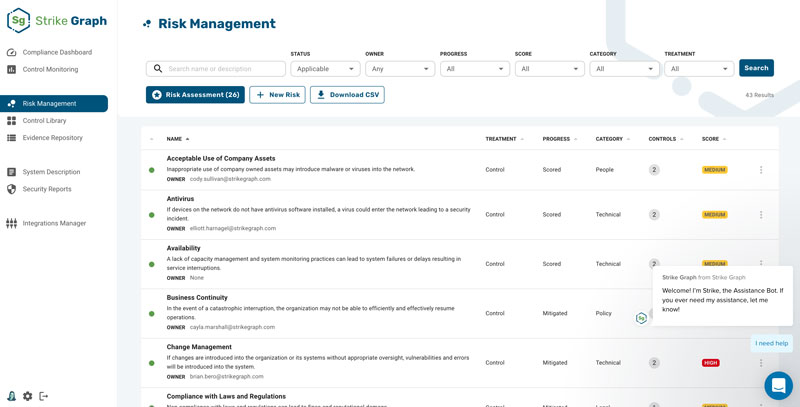Sort by the Treatment column header
Viewport: 800px width, 407px height.
click(x=504, y=139)
